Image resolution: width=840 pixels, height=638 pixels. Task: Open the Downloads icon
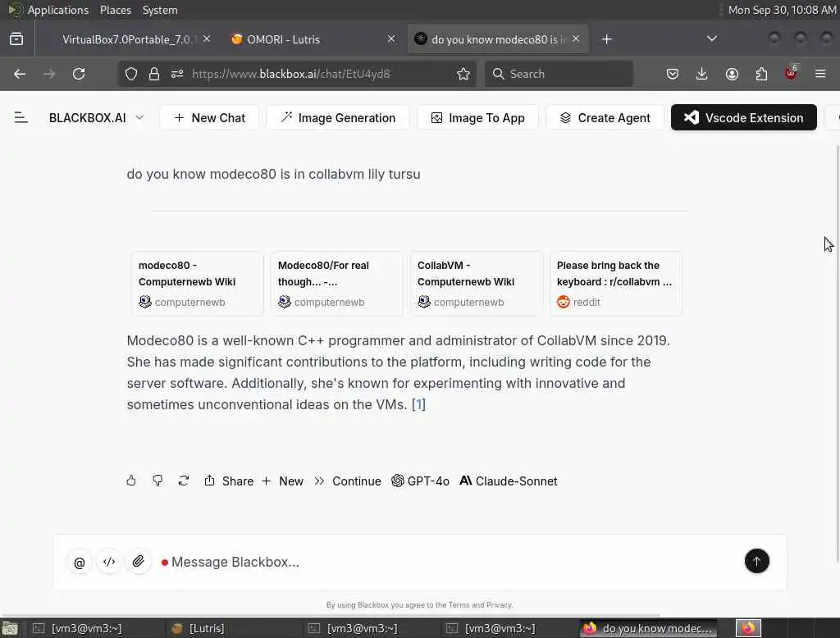[x=702, y=74]
